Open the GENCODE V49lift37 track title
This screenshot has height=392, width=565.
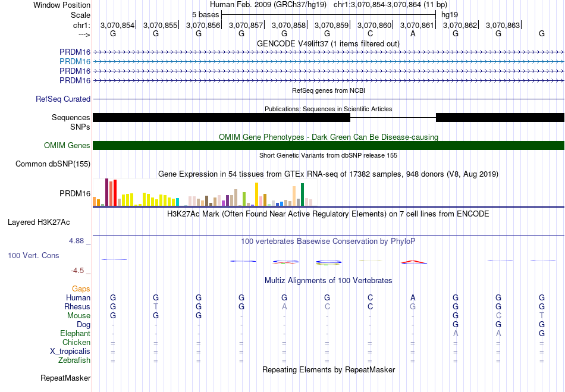tap(328, 43)
